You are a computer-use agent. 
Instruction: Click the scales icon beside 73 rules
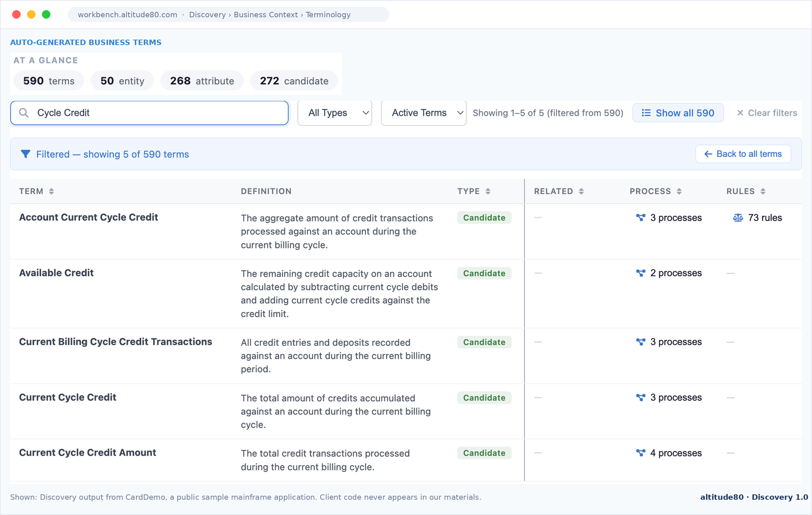pyautogui.click(x=738, y=217)
